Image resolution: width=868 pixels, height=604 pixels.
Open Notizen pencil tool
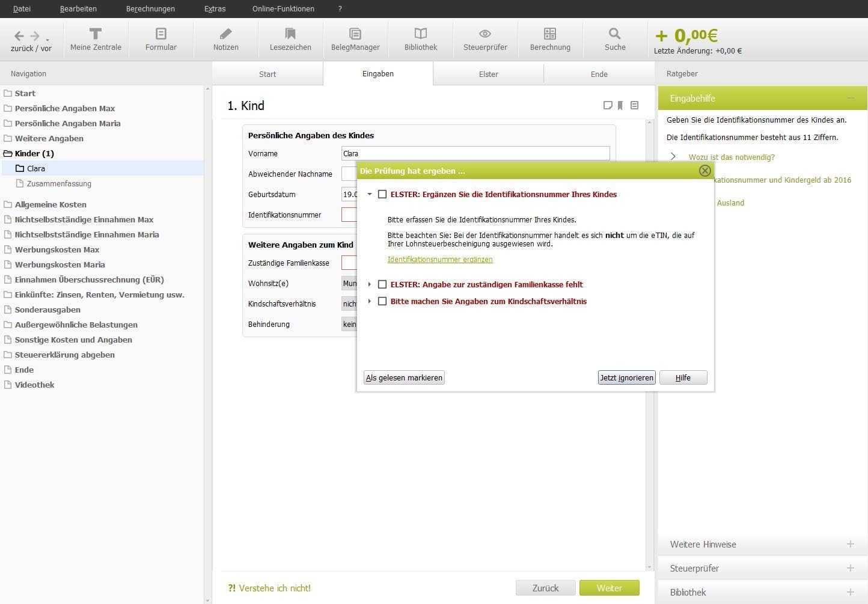tap(226, 39)
